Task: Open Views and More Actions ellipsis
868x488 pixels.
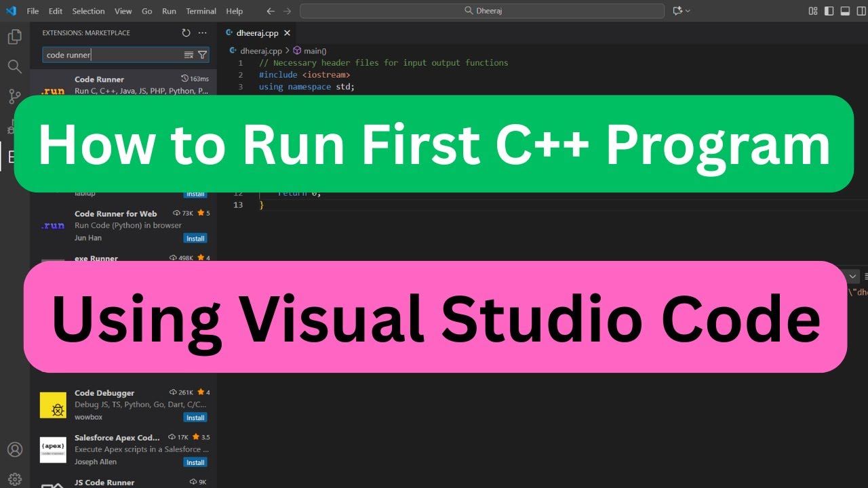Action: point(203,33)
